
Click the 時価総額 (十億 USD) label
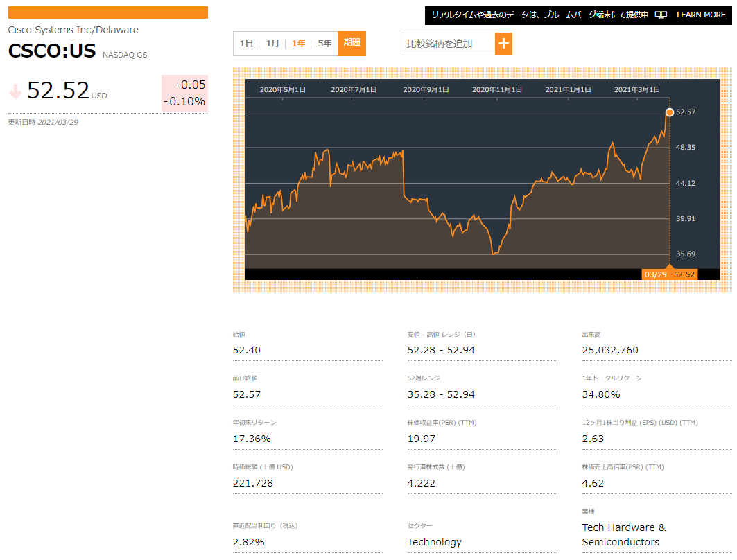(x=263, y=467)
